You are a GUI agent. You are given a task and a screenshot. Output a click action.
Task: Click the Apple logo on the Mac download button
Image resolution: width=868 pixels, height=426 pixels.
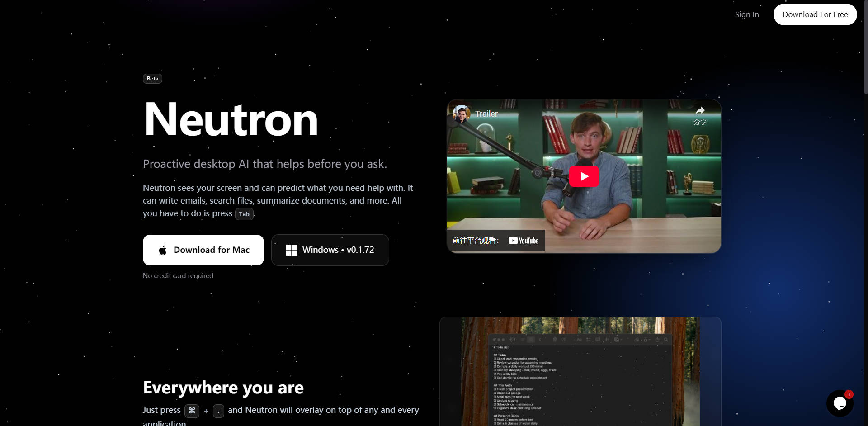(x=163, y=250)
